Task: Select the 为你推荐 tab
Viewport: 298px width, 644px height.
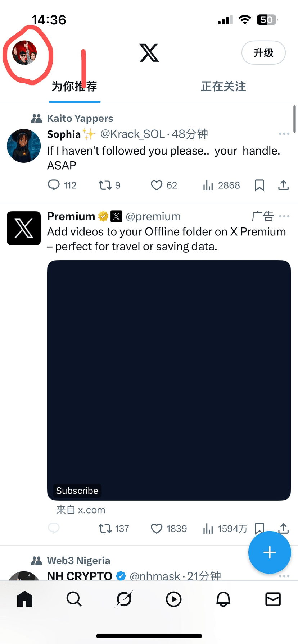Action: pyautogui.click(x=74, y=87)
